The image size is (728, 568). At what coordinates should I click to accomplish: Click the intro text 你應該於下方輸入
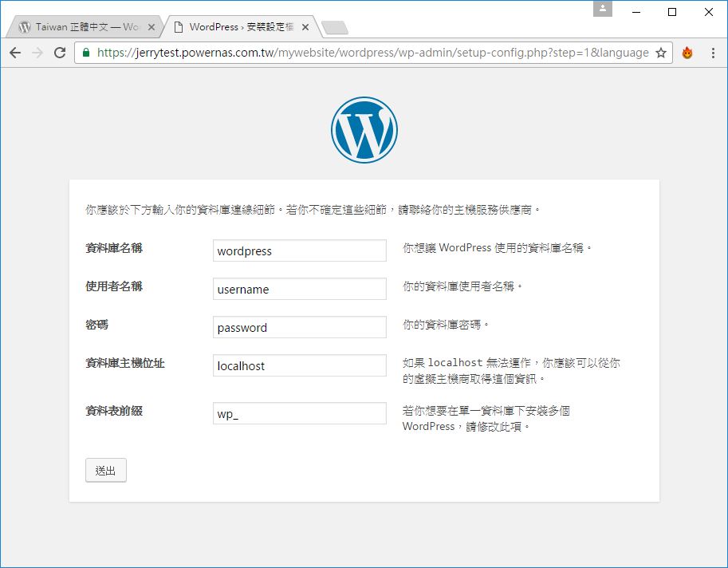tap(313, 210)
